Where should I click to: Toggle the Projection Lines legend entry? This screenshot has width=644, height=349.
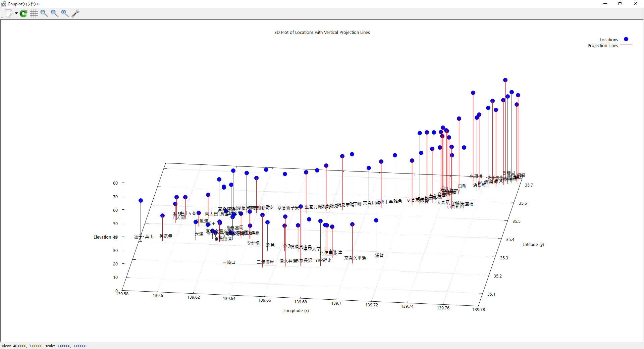coord(602,46)
